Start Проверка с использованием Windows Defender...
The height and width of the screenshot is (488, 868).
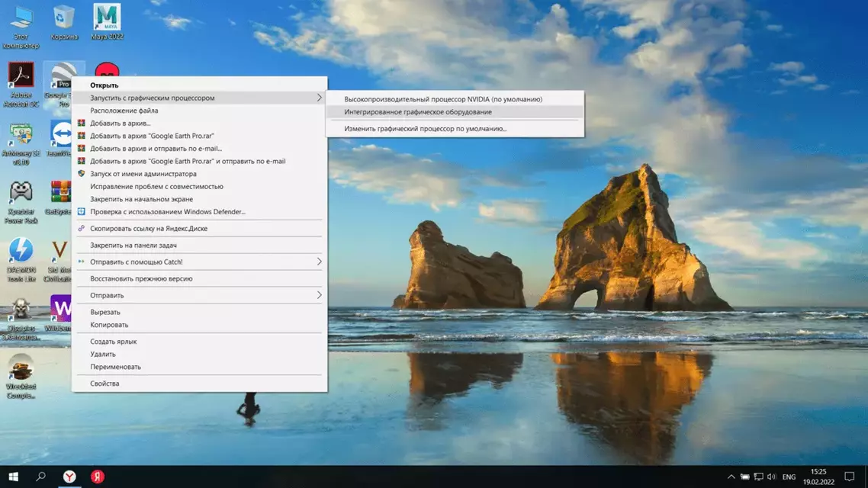tap(199, 212)
